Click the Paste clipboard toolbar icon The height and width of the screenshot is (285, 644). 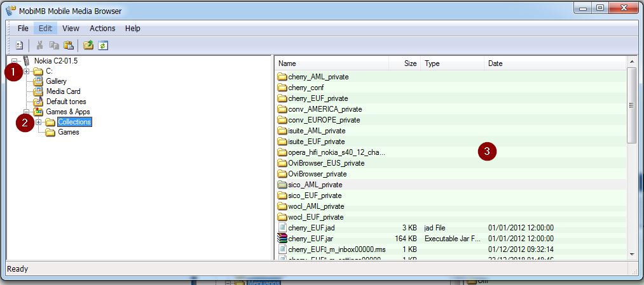68,45
